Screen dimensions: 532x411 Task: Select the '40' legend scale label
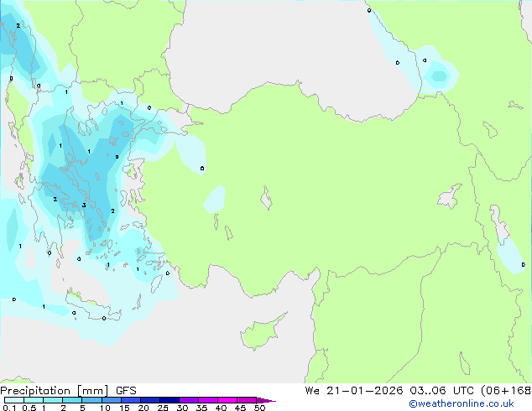[x=221, y=408]
